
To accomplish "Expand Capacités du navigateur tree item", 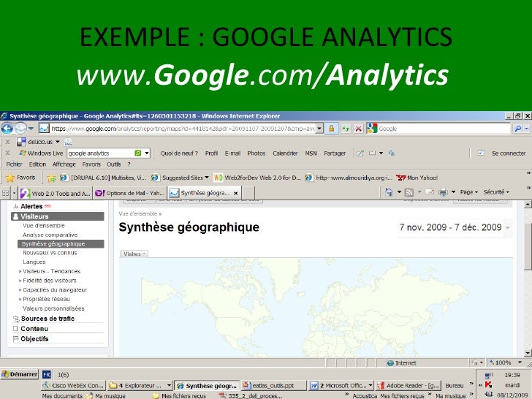I will tap(20, 290).
